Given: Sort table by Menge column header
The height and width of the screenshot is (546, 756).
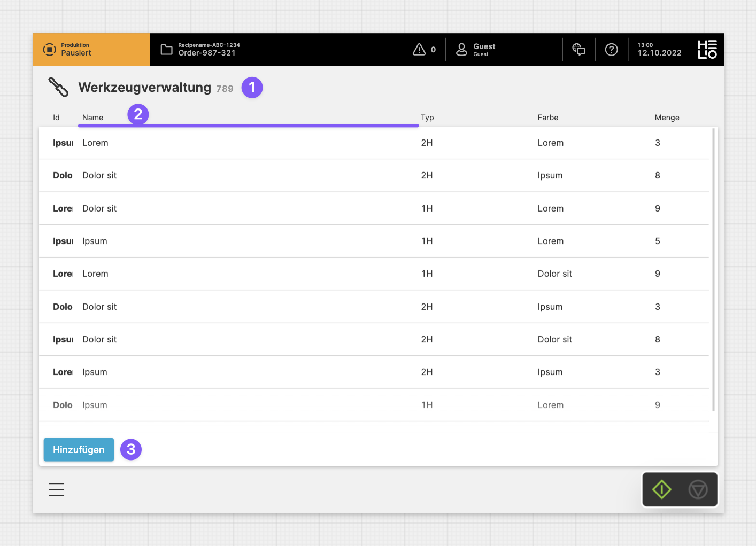Looking at the screenshot, I should click(x=667, y=118).
